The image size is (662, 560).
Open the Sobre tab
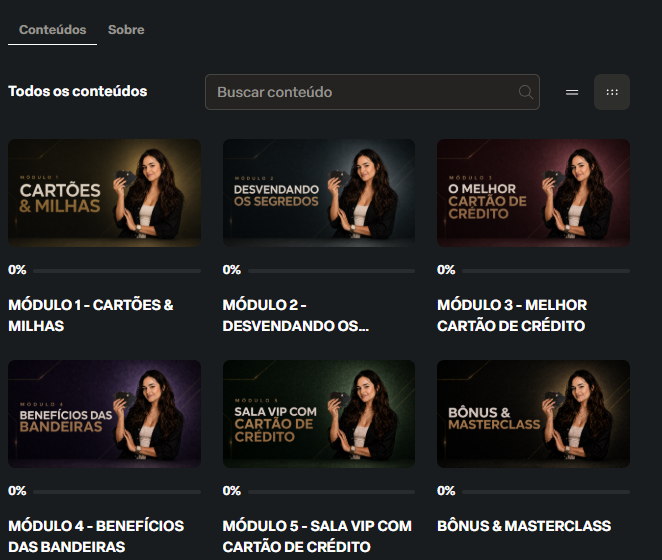point(126,30)
